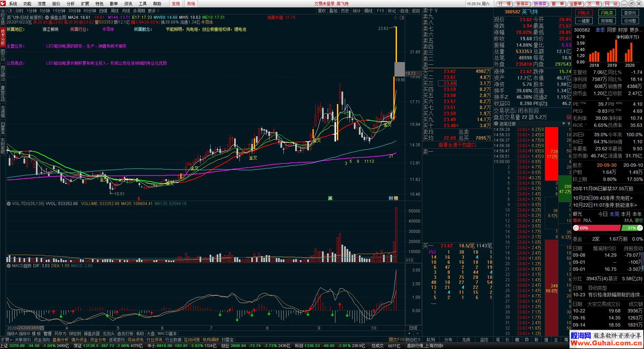The width and height of the screenshot is (644, 349).
Task: Click the 返回 back button
Action: pos(416,11)
